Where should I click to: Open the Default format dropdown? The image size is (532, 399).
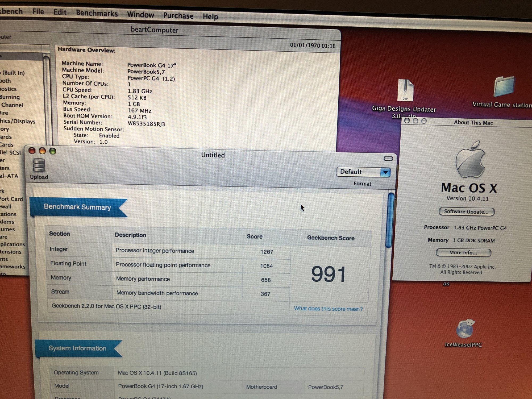pyautogui.click(x=363, y=172)
